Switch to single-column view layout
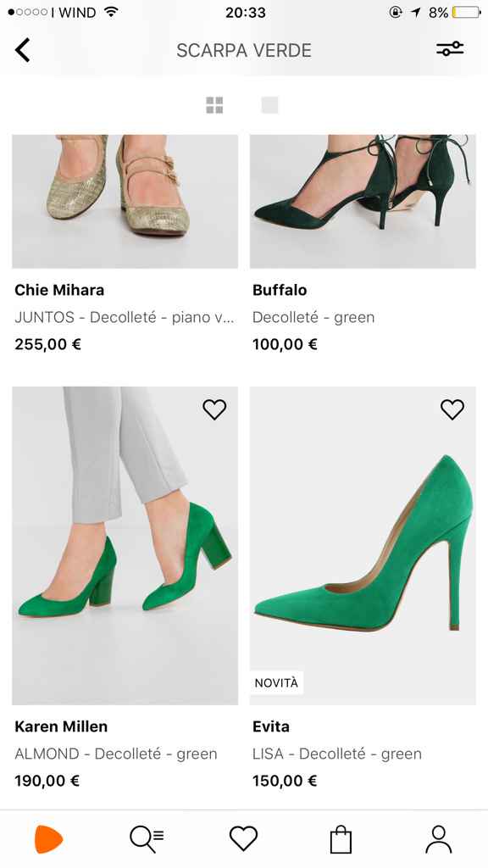Viewport: 488px width, 868px height. tap(269, 104)
